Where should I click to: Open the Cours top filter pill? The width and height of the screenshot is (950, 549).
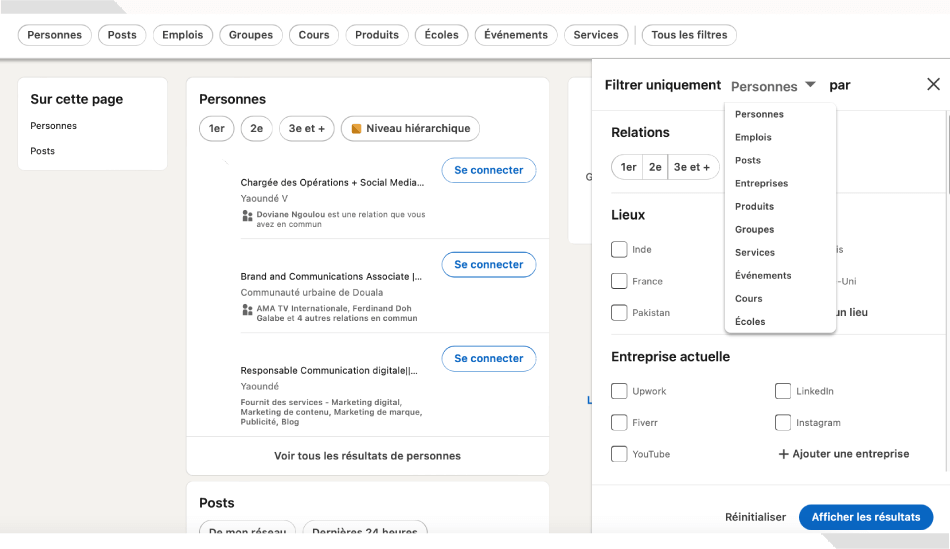click(314, 35)
